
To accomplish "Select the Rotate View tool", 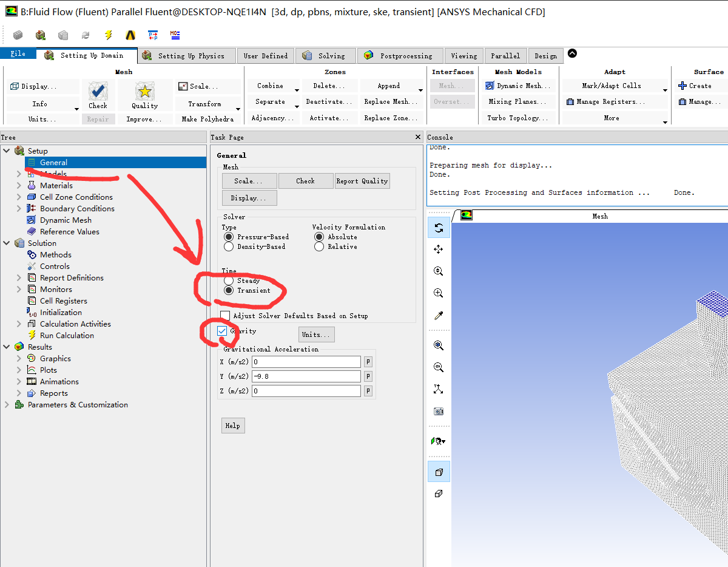I will pyautogui.click(x=439, y=228).
